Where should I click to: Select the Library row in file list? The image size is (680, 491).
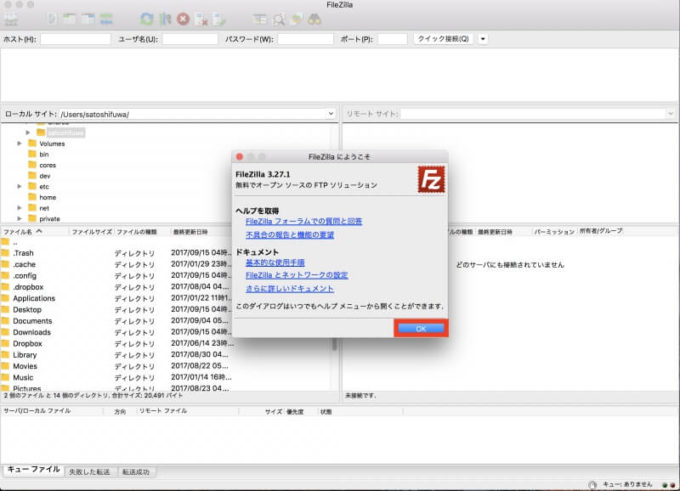tap(117, 355)
